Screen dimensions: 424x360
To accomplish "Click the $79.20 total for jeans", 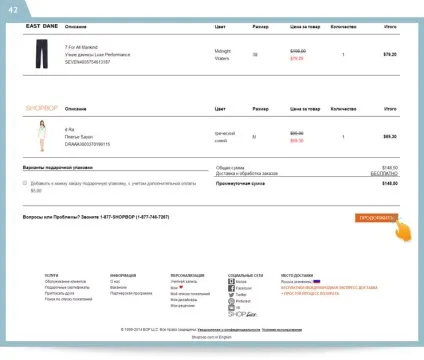I will click(x=390, y=54).
